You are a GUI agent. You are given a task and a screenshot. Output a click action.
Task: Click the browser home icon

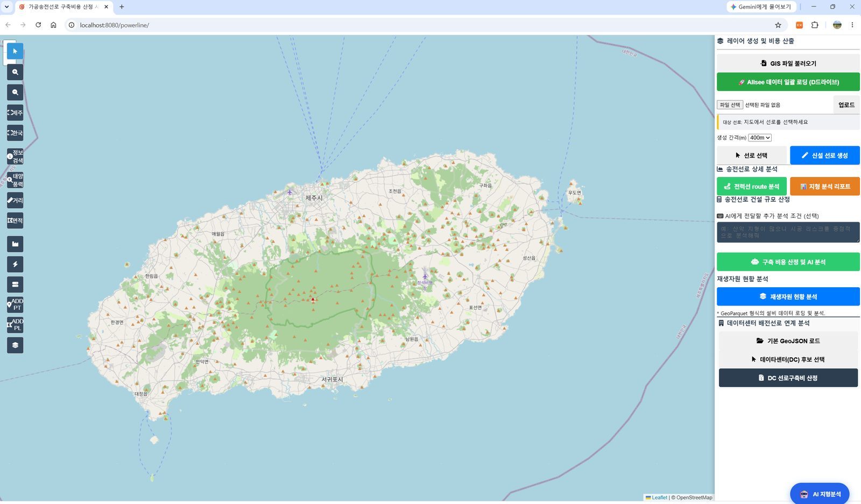53,25
